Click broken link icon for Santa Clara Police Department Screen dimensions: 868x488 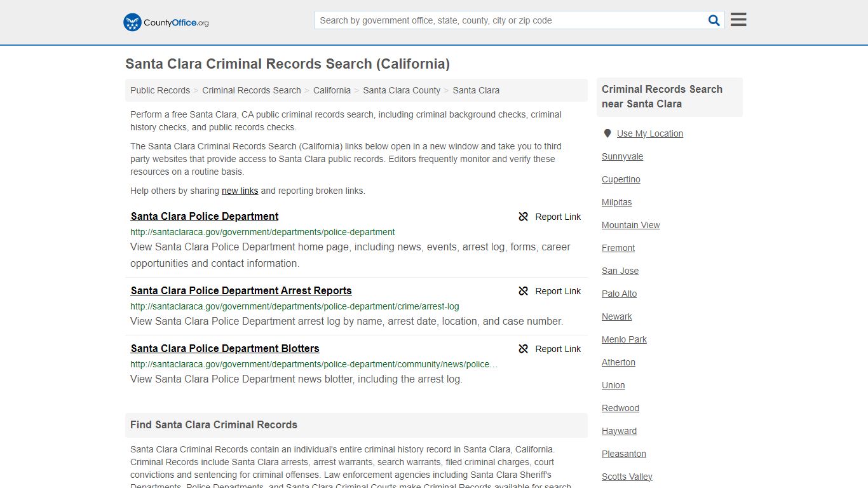[524, 217]
